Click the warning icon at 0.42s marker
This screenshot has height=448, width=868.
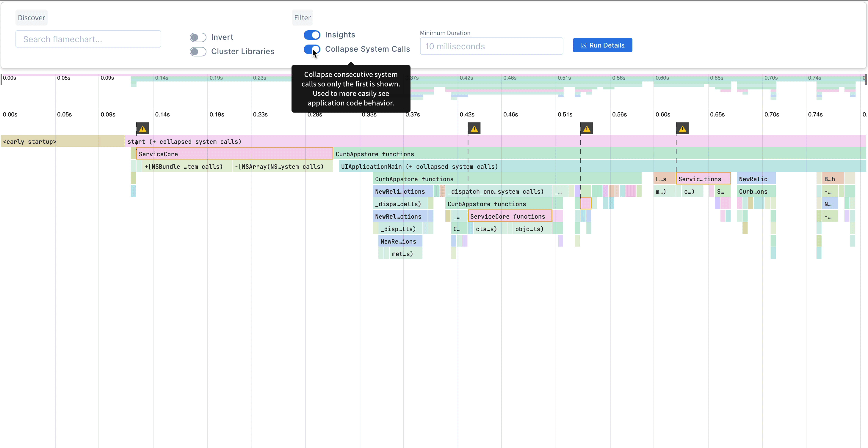[x=474, y=129]
